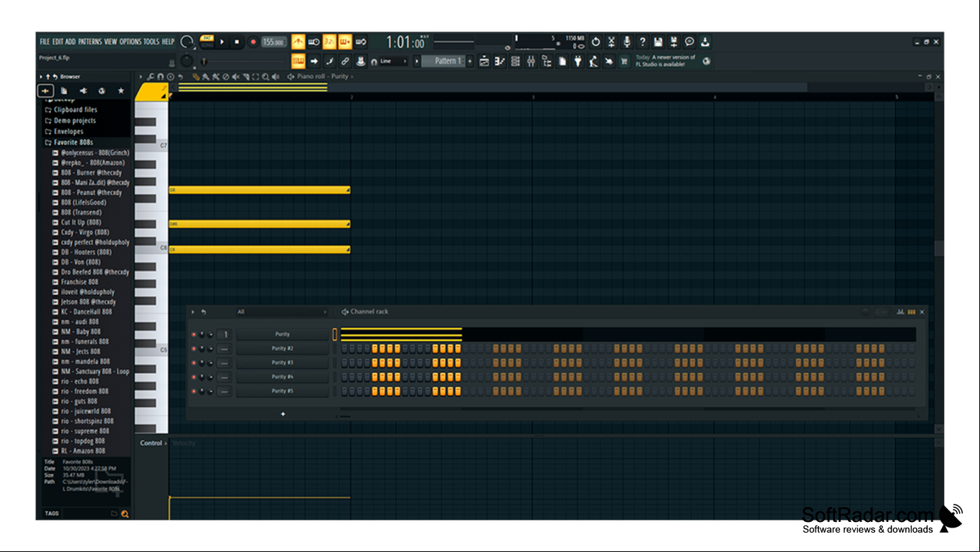
Task: Save the project with floppy disk icon
Action: pos(658,42)
